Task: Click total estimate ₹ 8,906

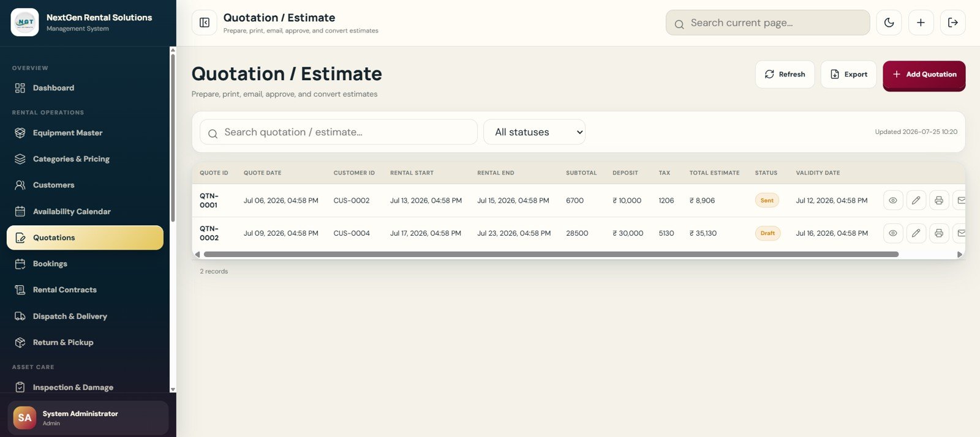Action: click(x=702, y=201)
